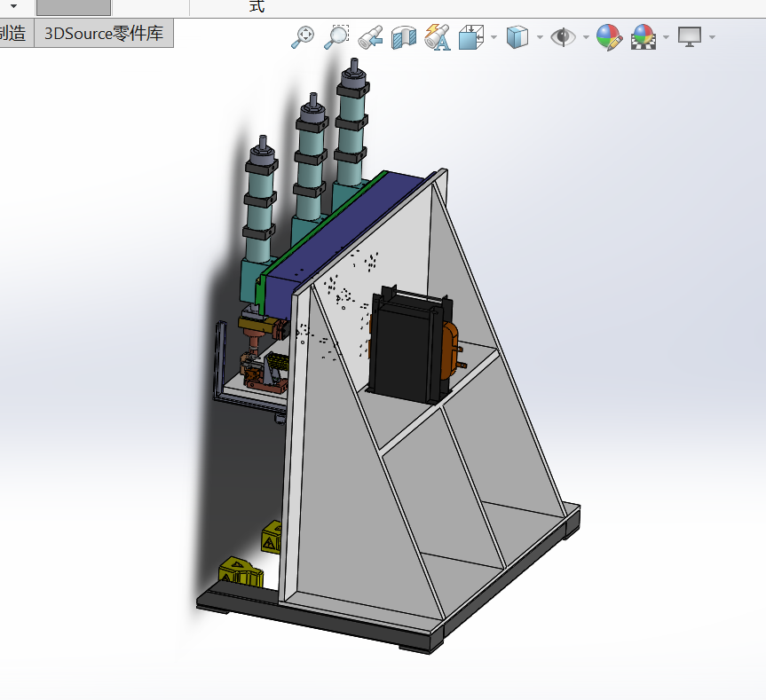Screen dimensions: 766x700
Task: Click the small dropdown arrow at top-left
Action: coord(13,6)
